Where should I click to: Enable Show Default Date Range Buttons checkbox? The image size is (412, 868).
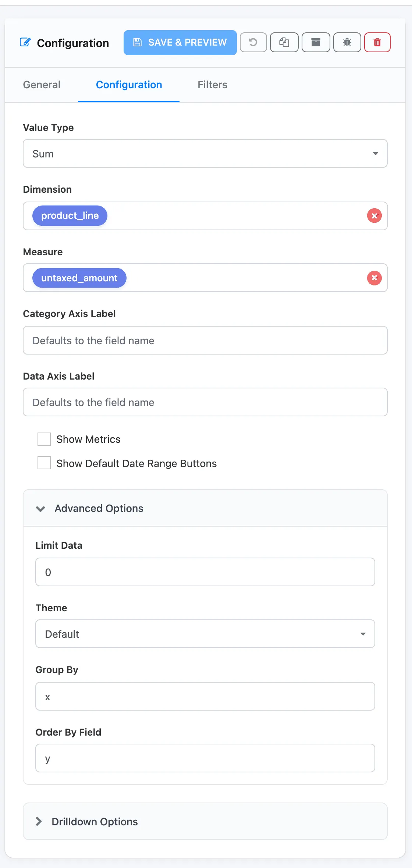click(x=44, y=463)
